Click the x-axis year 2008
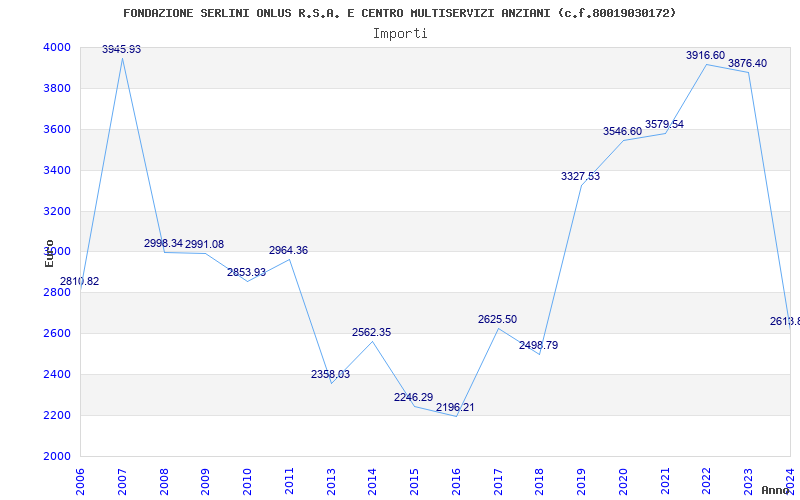Screen dimensions: 800x500 click(x=164, y=482)
